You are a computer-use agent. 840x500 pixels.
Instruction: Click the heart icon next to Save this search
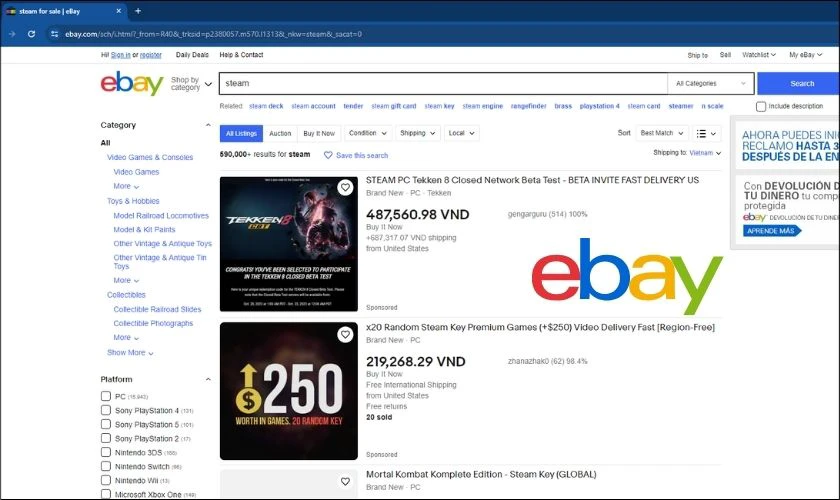click(328, 155)
